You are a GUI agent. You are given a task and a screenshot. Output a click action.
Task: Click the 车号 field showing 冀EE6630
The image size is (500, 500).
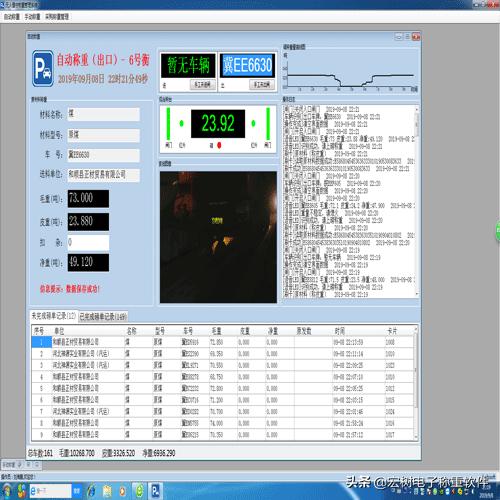coord(103,155)
